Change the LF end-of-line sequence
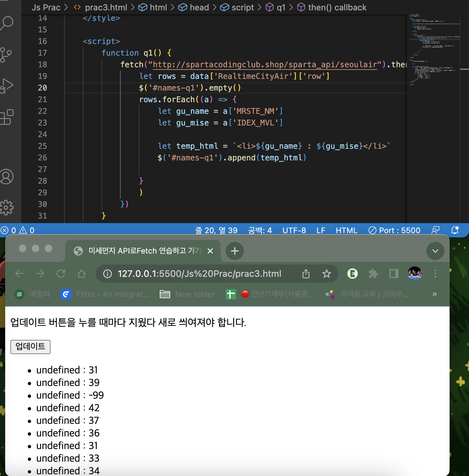The width and height of the screenshot is (469, 476). tap(321, 230)
